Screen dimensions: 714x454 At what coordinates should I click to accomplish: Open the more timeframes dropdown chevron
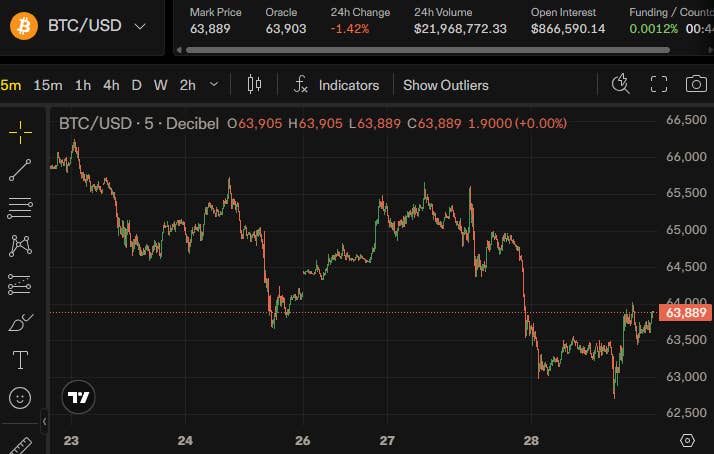coord(214,84)
